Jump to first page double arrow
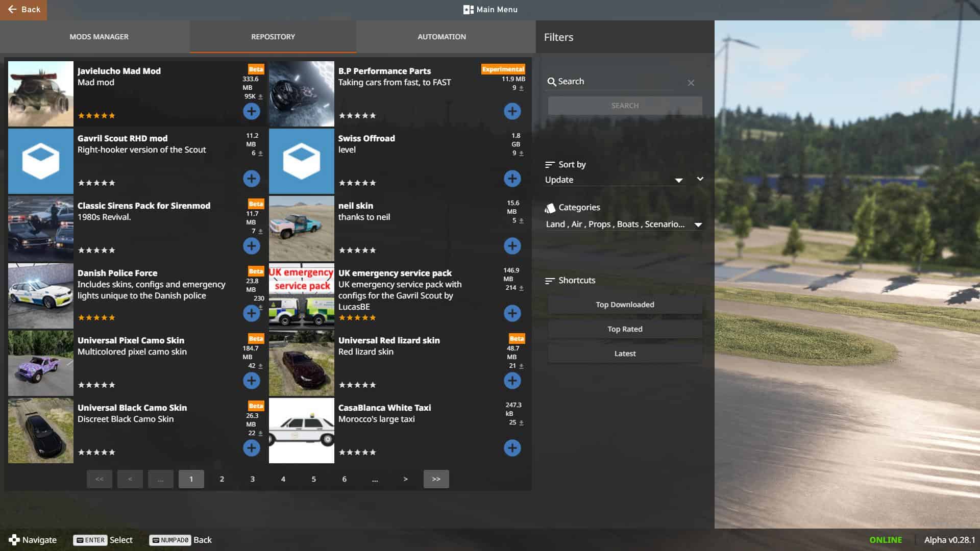Viewport: 980px width, 551px height. pos(100,479)
